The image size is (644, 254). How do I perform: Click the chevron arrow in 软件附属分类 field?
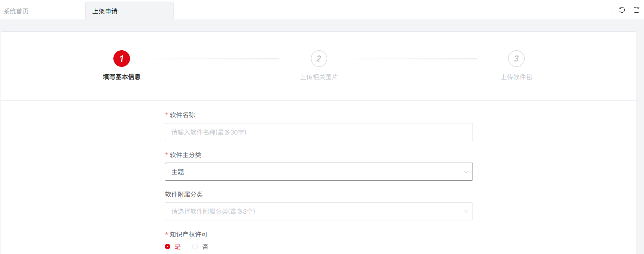[466, 212]
